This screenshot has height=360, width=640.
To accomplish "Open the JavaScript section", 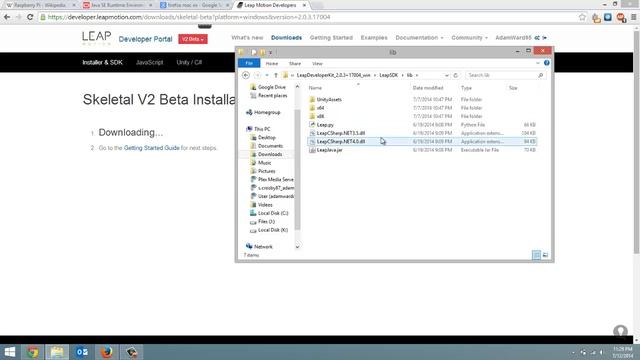I will [x=149, y=62].
